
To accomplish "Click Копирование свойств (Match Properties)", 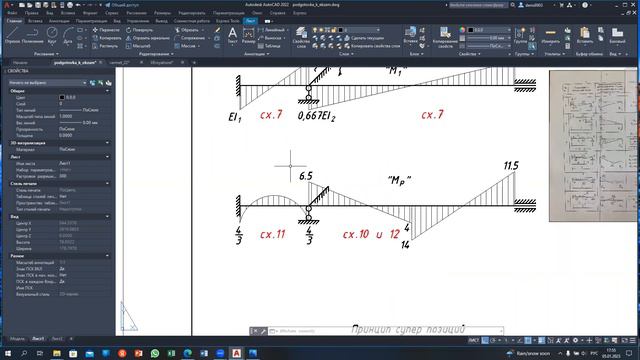I will point(445,38).
